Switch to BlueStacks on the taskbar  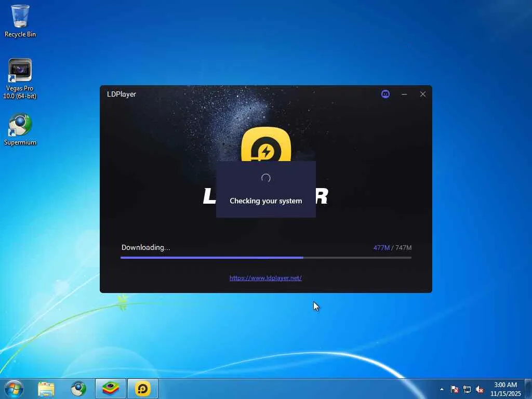[x=110, y=389]
